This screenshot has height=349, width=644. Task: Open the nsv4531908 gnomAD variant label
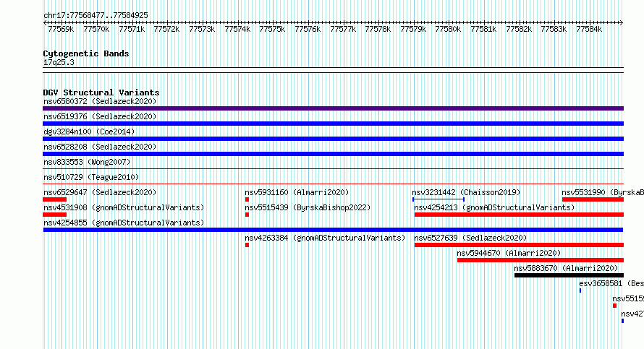click(x=124, y=207)
